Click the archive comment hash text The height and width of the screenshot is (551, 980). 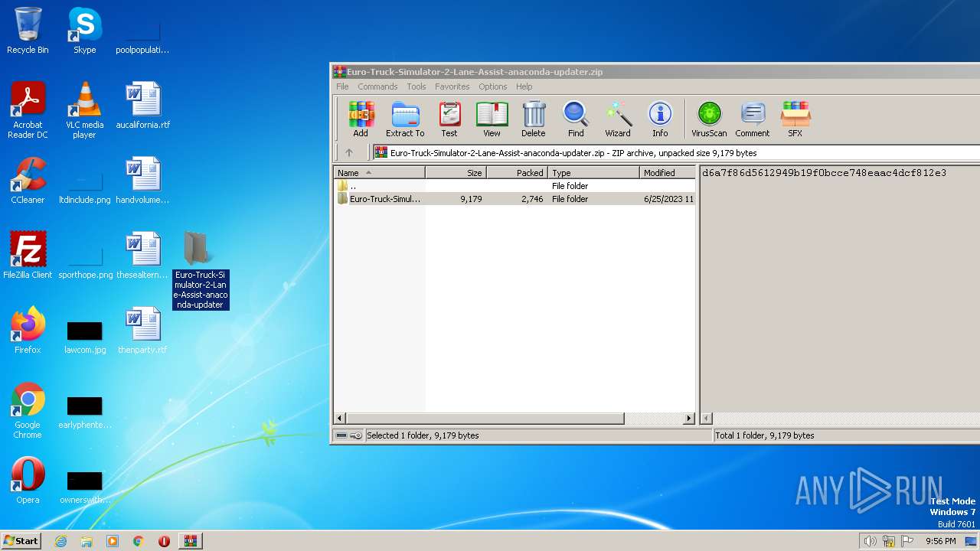click(x=824, y=173)
